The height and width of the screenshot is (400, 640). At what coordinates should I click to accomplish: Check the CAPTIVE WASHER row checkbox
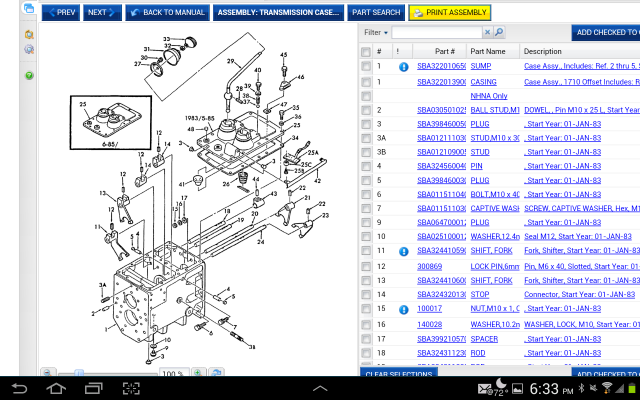coord(366,209)
